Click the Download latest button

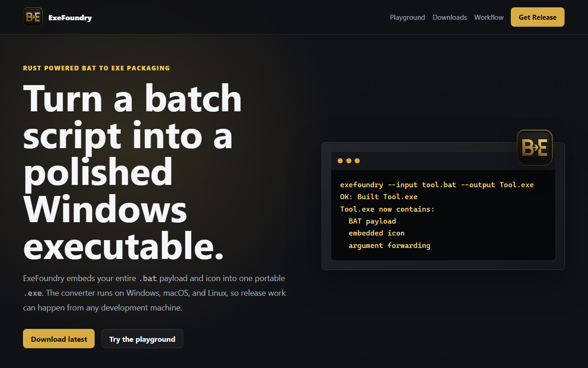pyautogui.click(x=59, y=339)
